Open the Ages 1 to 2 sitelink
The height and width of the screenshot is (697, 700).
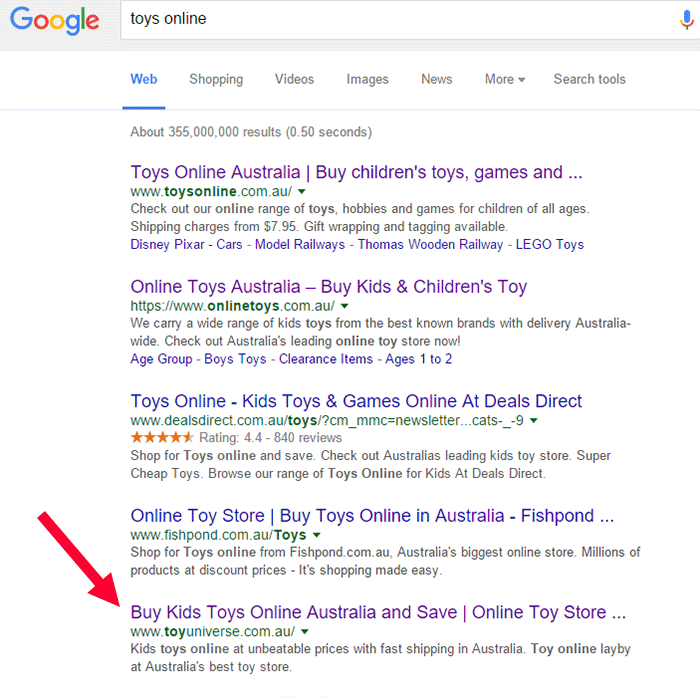click(x=419, y=359)
